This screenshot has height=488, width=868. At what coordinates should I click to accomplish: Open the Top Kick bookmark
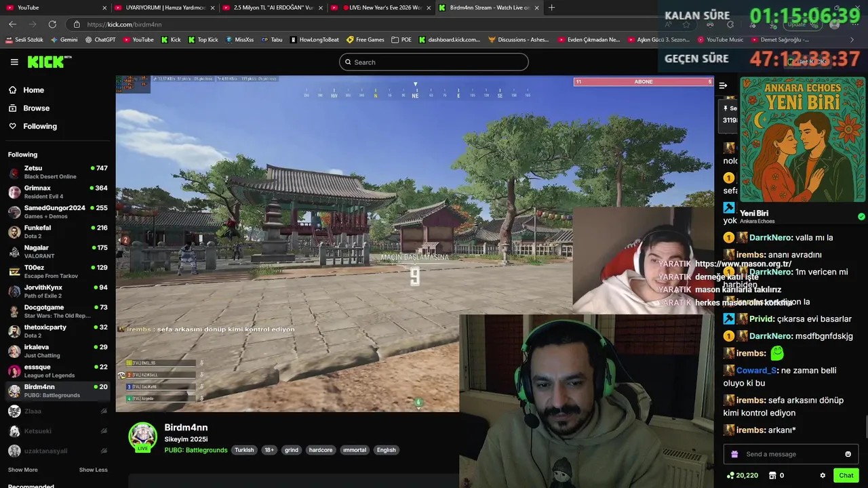203,40
